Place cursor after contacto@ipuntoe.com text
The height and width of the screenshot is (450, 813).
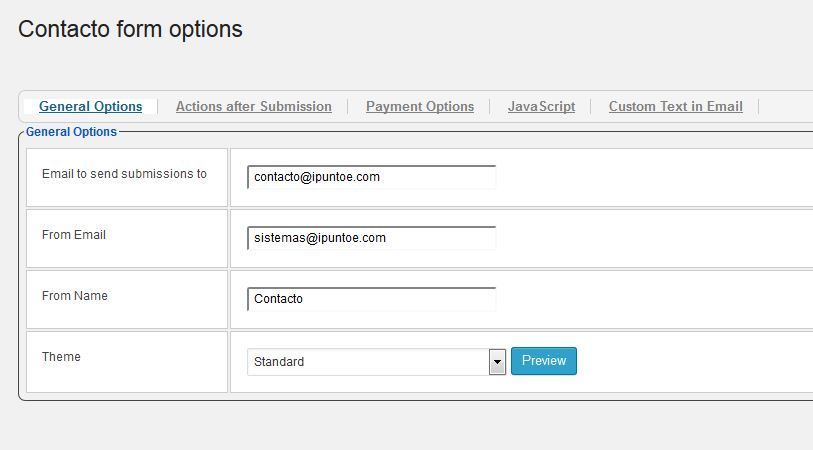[381, 177]
